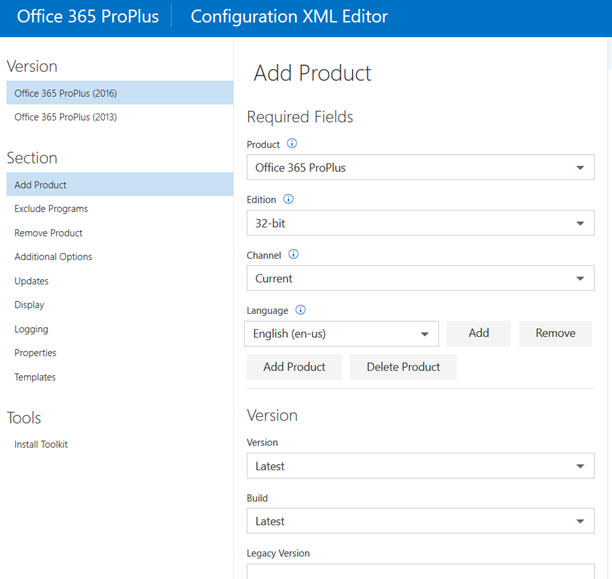Open the Updates section
The image size is (612, 579).
tap(120, 281)
